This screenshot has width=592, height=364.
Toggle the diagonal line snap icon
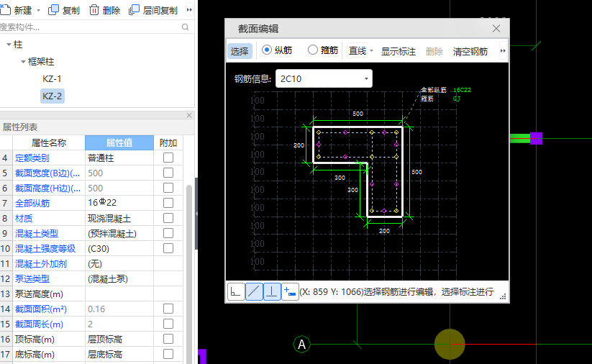pos(254,292)
